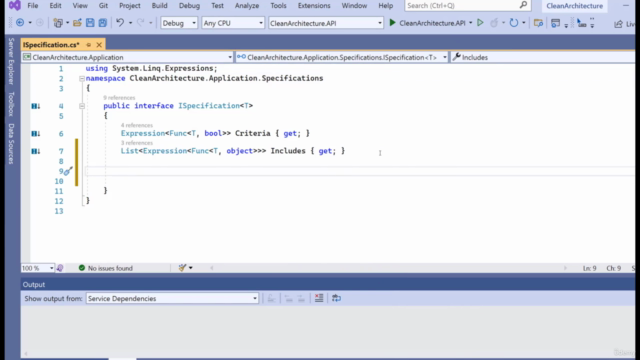Open the Git menu
The image size is (640, 360).
click(x=103, y=6)
